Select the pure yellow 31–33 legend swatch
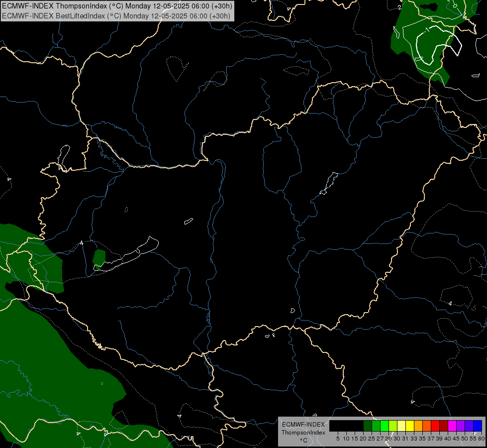 [x=410, y=426]
